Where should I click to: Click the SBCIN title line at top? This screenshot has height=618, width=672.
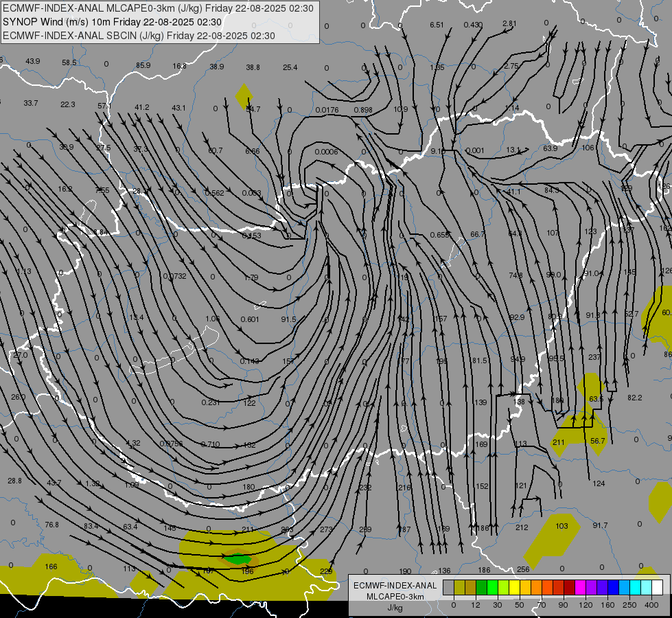(139, 36)
